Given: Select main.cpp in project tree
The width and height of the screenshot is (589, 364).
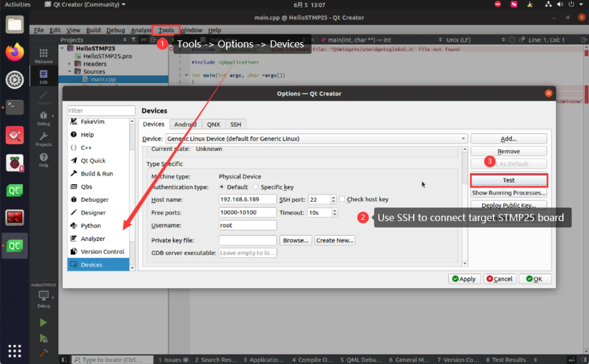Looking at the screenshot, I should point(103,79).
